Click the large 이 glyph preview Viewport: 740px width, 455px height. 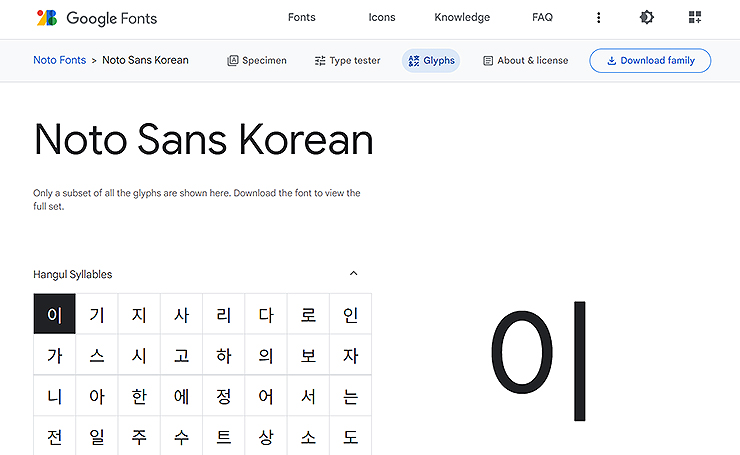(538, 361)
